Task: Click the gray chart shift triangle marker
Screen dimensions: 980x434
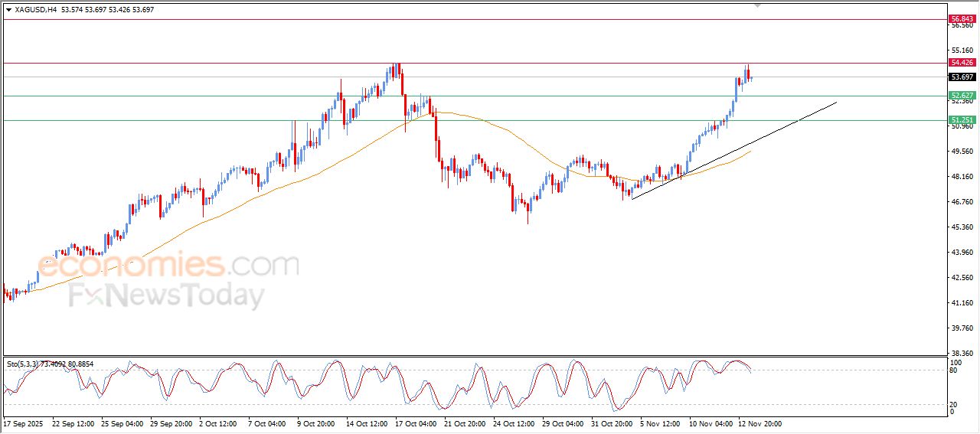Action: point(758,6)
